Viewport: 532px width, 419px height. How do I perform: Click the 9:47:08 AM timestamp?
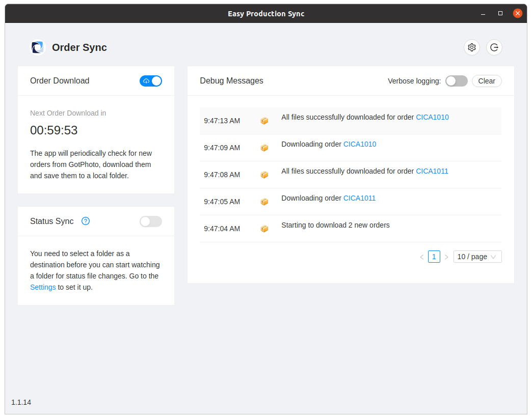pos(222,175)
